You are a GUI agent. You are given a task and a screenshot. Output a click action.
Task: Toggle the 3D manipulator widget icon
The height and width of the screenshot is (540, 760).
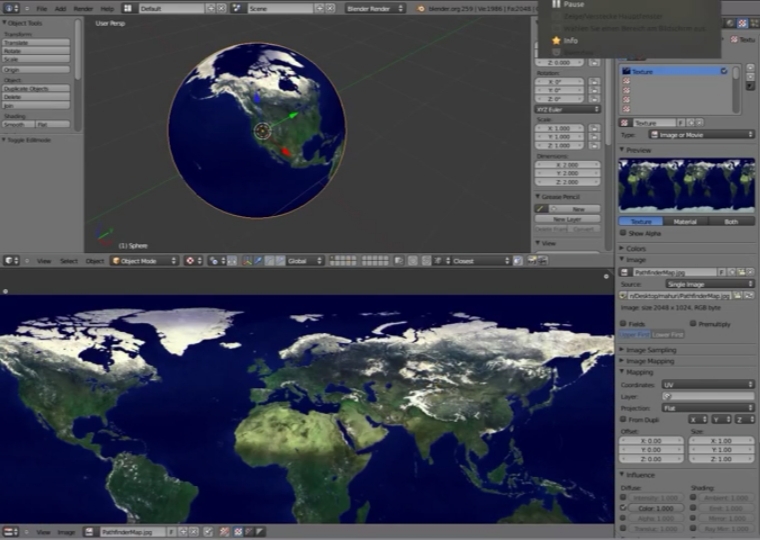point(247,261)
